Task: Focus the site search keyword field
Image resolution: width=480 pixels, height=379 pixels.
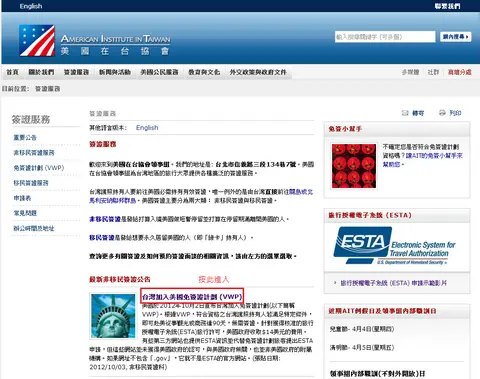Action: click(385, 37)
